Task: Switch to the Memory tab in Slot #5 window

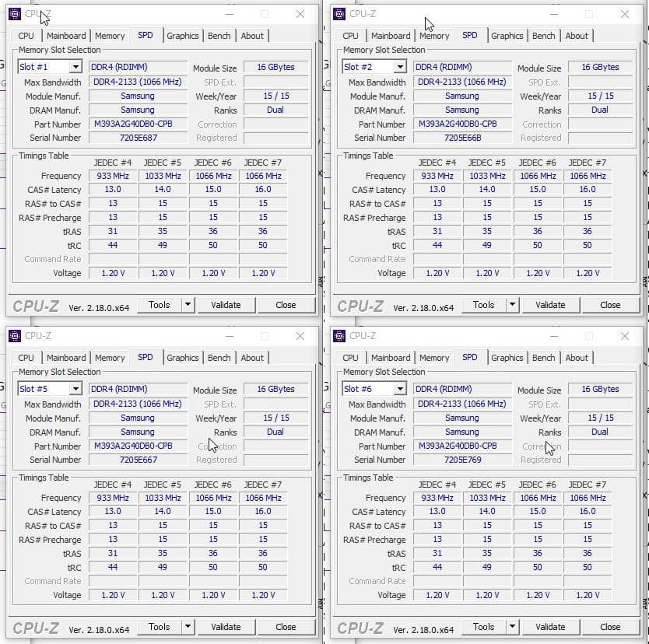Action: 110,357
